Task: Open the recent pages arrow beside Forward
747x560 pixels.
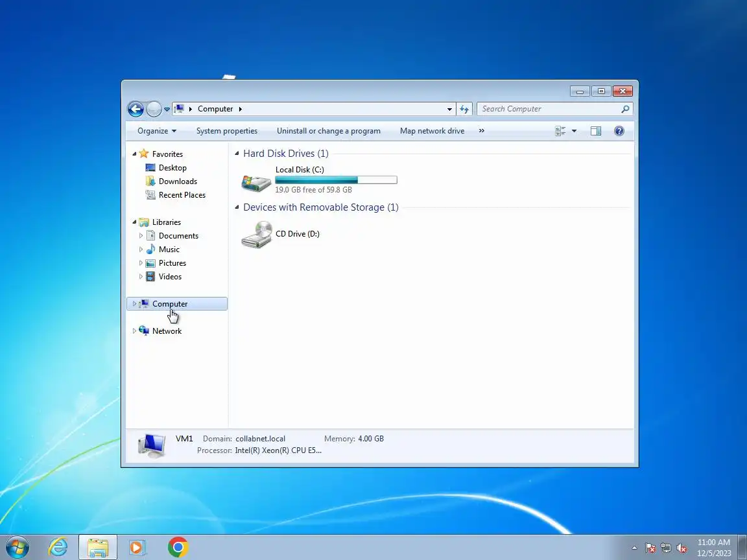Action: point(167,109)
